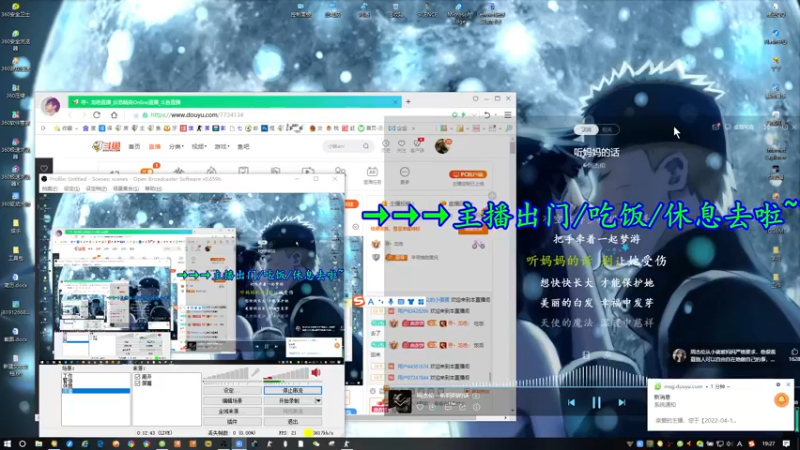Click the Sogou input method S icon
The image size is (800, 450).
pos(359,302)
